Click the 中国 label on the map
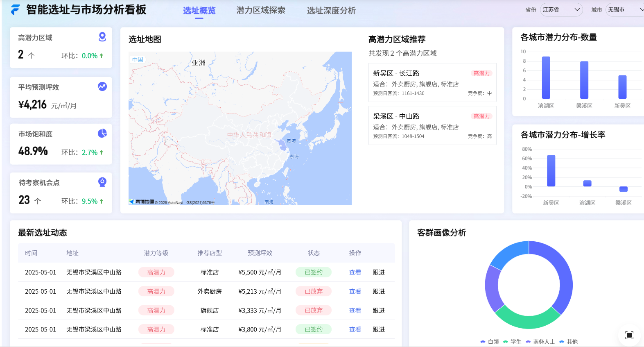This screenshot has height=347, width=644. [x=138, y=59]
